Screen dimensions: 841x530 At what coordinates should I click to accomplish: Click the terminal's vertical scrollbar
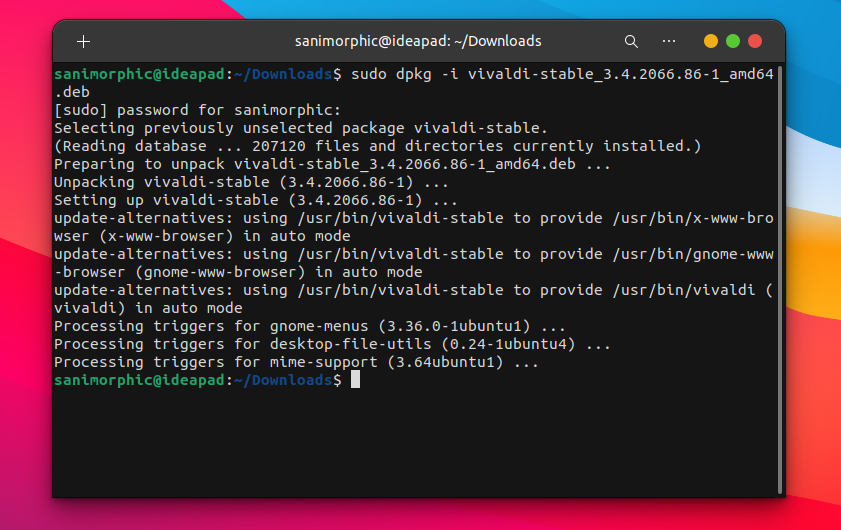click(780, 279)
